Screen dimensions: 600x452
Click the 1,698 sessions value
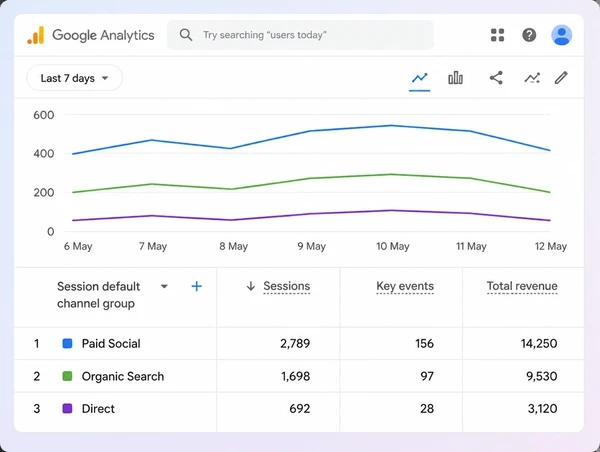coord(296,376)
